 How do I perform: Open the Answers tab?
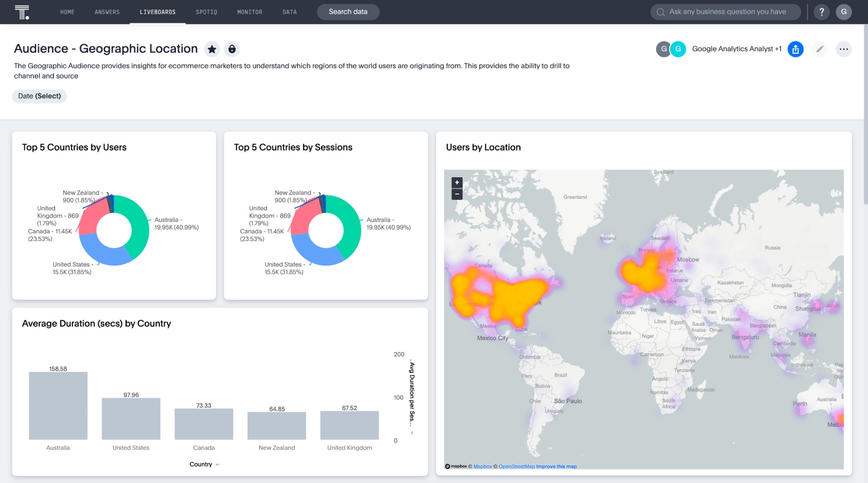click(107, 12)
